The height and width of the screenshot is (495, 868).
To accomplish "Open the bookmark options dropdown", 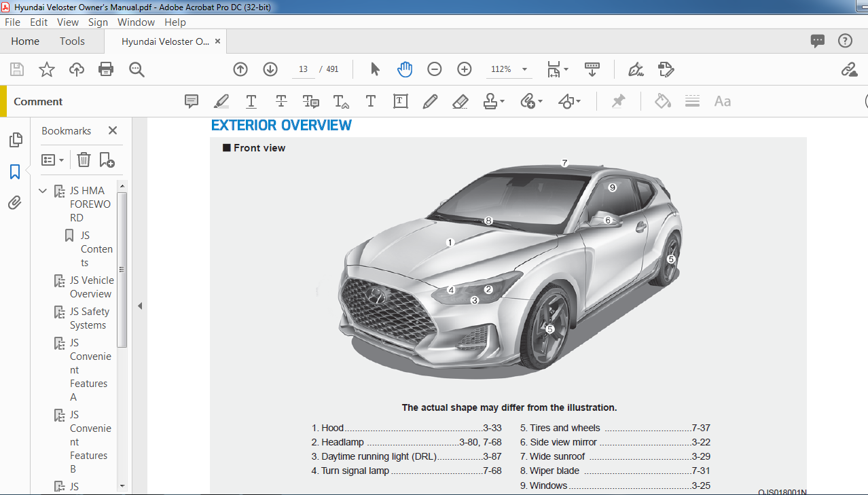I will click(x=52, y=160).
